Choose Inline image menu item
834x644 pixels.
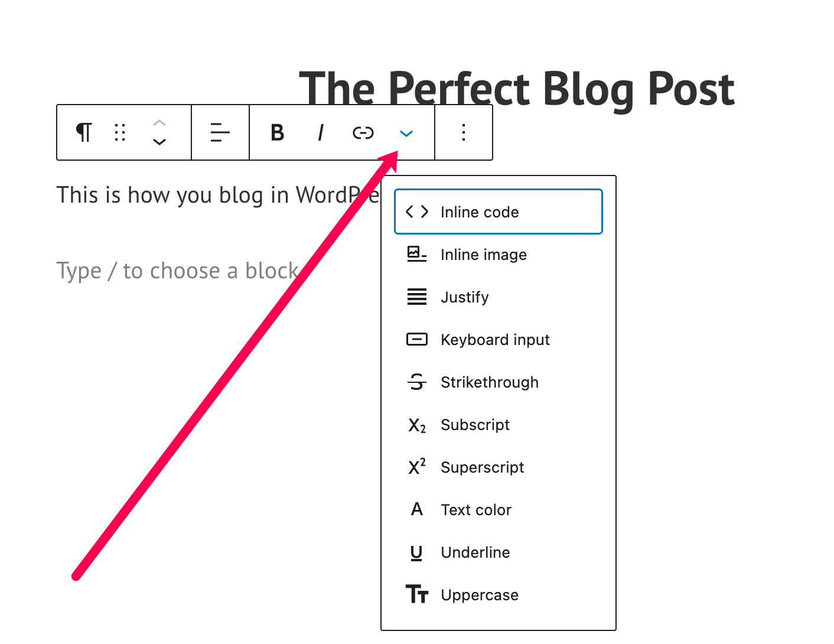tap(483, 255)
